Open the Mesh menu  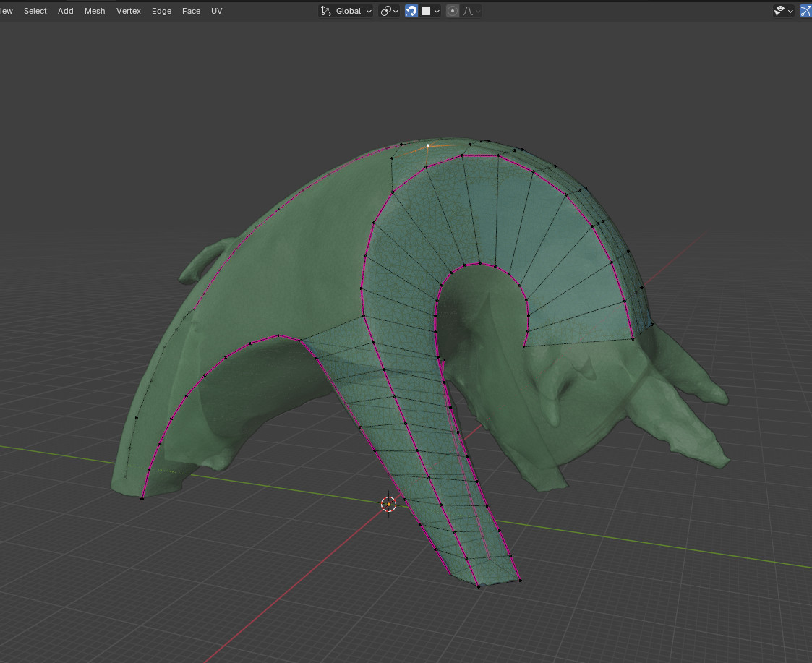95,11
